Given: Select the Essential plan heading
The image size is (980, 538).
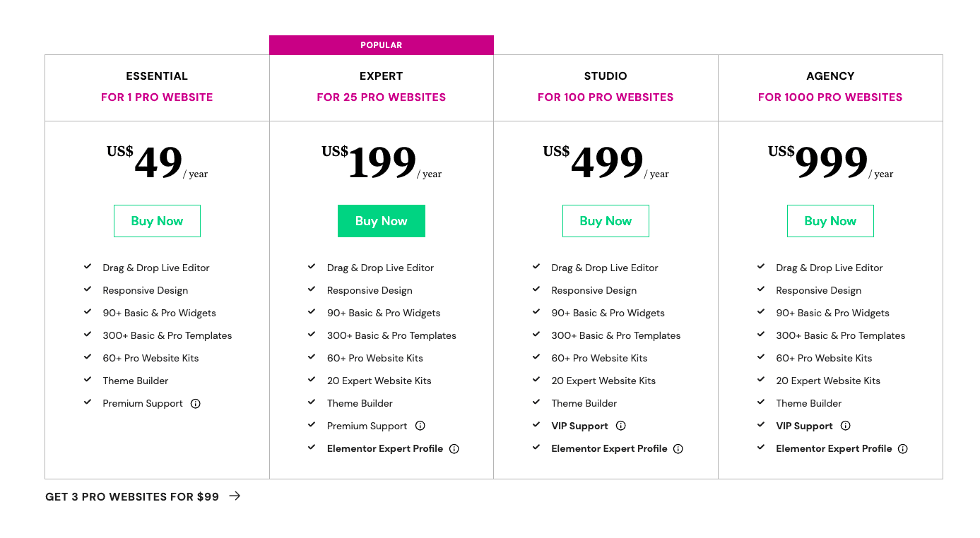Looking at the screenshot, I should (x=157, y=76).
